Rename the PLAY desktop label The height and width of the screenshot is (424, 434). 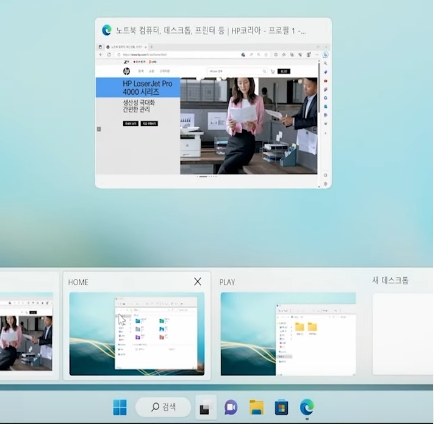pyautogui.click(x=227, y=282)
